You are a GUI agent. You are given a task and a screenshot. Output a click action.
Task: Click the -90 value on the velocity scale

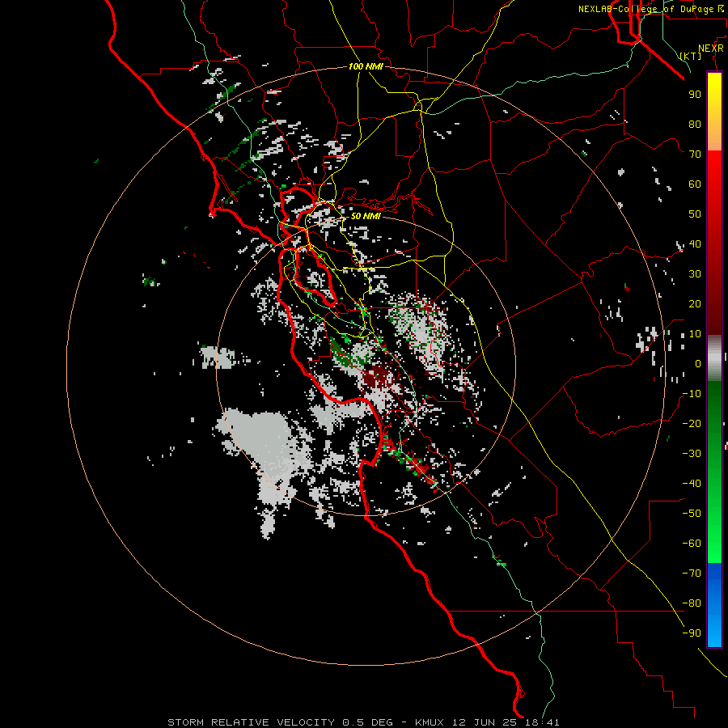(x=692, y=633)
